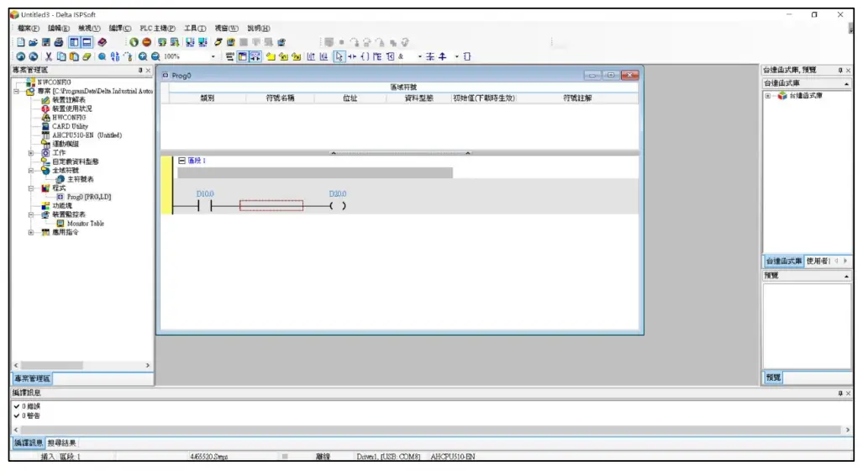Insert a coil with the parentheses icon

(365, 56)
